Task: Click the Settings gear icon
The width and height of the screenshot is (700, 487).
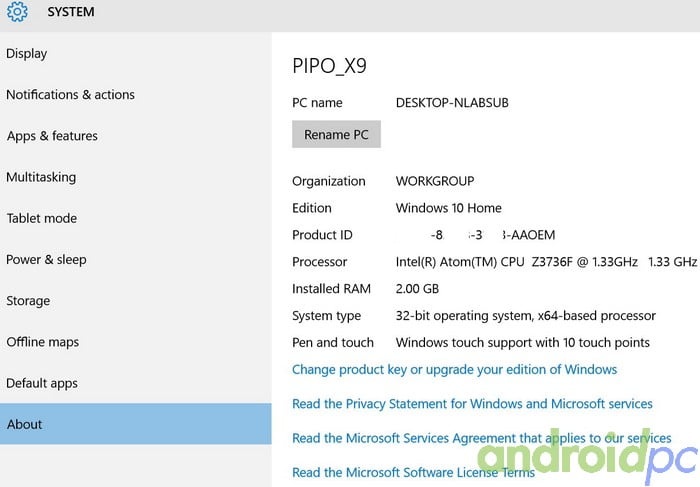Action: [x=17, y=11]
